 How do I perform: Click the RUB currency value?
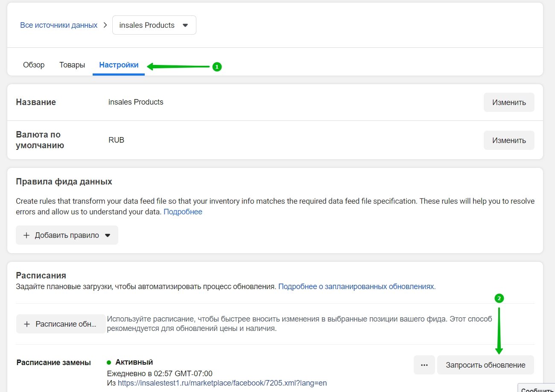(x=116, y=140)
